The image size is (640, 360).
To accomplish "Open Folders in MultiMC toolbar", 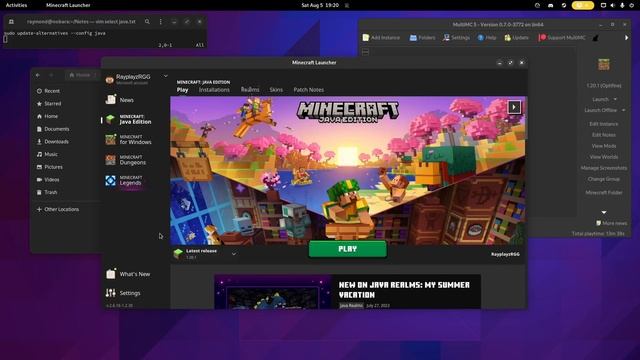I will tap(422, 38).
